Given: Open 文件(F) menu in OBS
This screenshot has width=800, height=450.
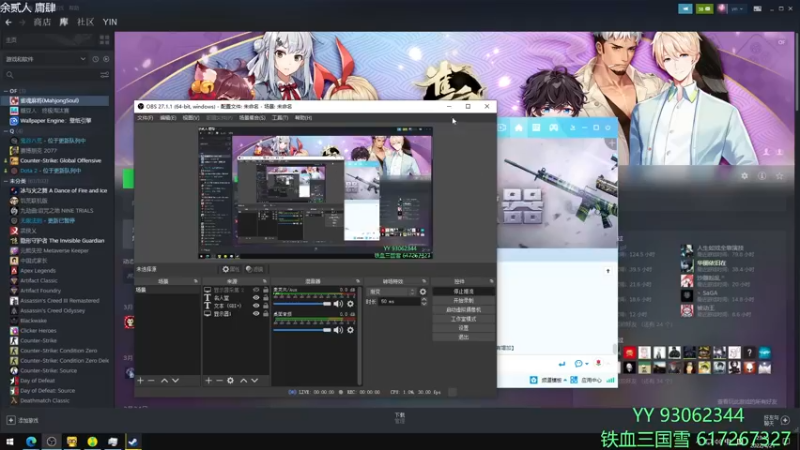Looking at the screenshot, I should click(x=145, y=118).
